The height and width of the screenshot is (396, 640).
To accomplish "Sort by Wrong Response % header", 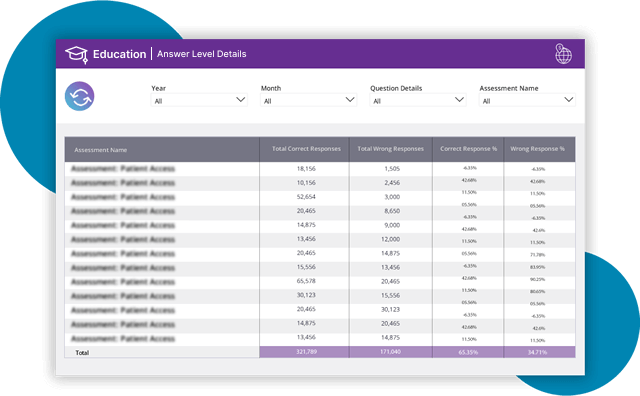I will click(x=540, y=149).
